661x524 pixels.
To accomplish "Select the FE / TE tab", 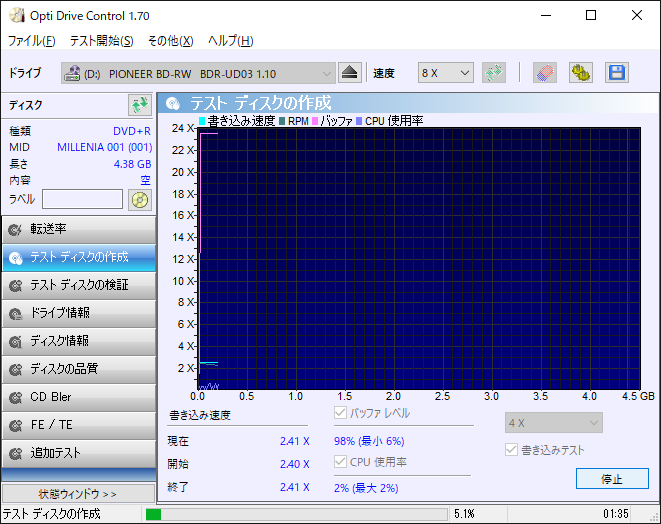I will (79, 425).
